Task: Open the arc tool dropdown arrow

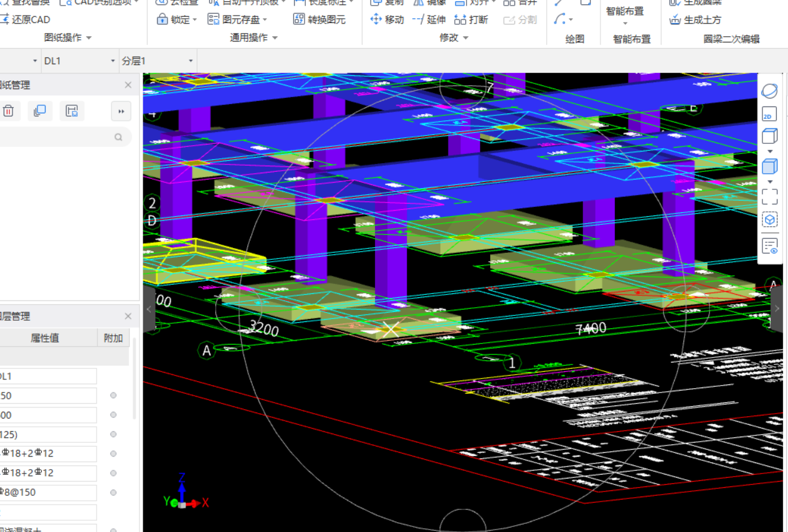Action: pyautogui.click(x=571, y=20)
